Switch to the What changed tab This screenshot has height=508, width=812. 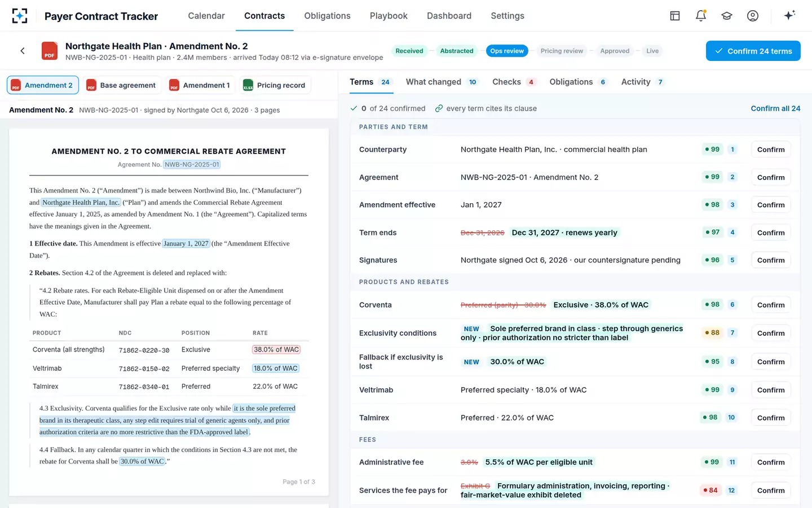click(x=442, y=82)
